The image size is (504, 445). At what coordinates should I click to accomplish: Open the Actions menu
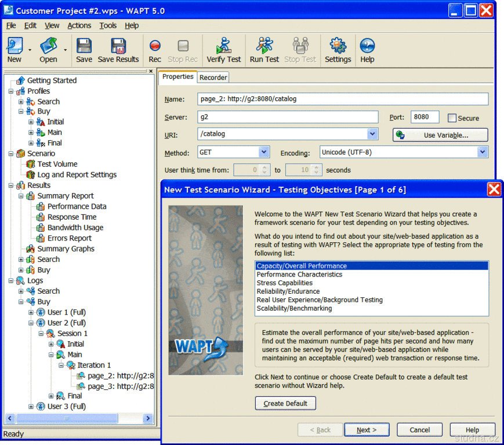[x=79, y=25]
